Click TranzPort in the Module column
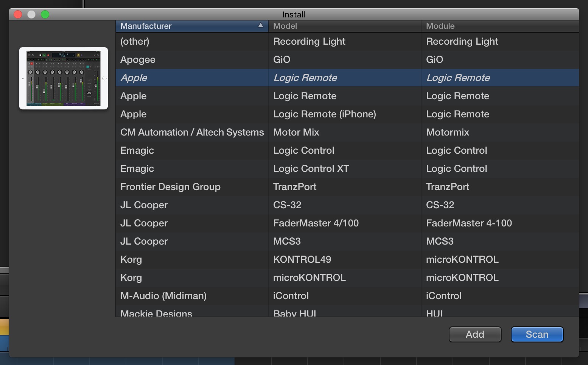The height and width of the screenshot is (365, 588). click(x=448, y=187)
